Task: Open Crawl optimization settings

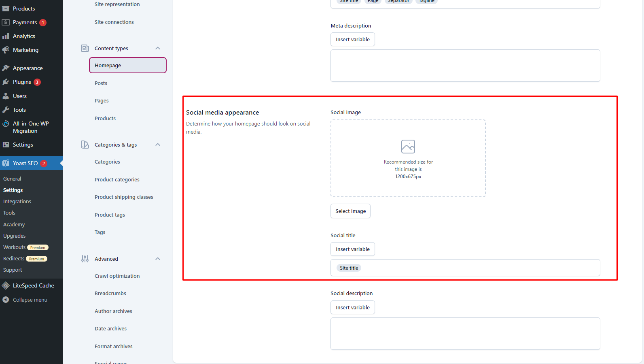Action: pyautogui.click(x=117, y=276)
